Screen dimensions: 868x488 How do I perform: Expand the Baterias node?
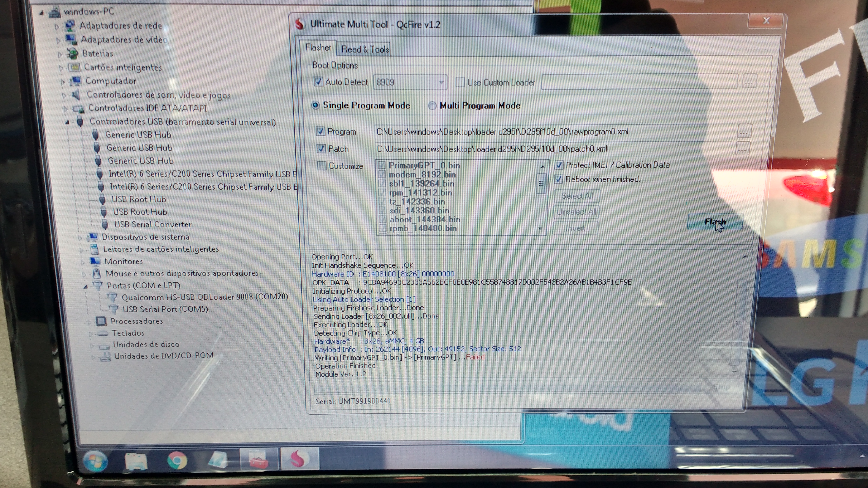pyautogui.click(x=60, y=54)
